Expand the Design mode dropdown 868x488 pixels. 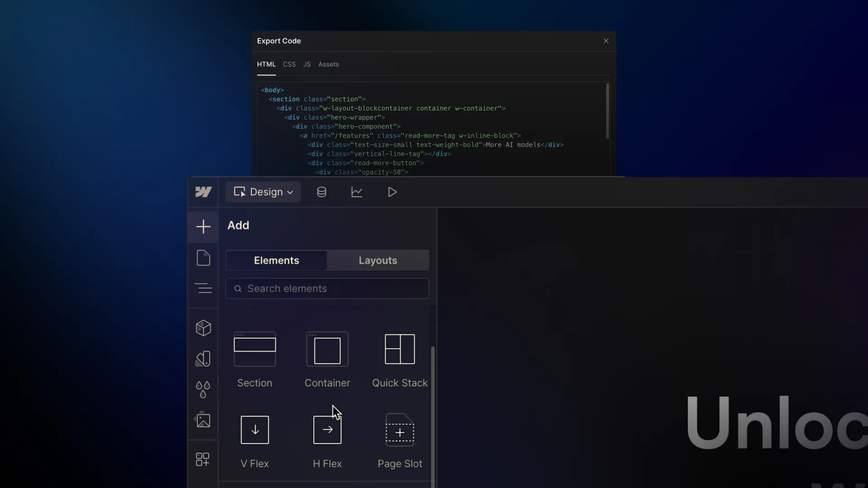(x=262, y=192)
